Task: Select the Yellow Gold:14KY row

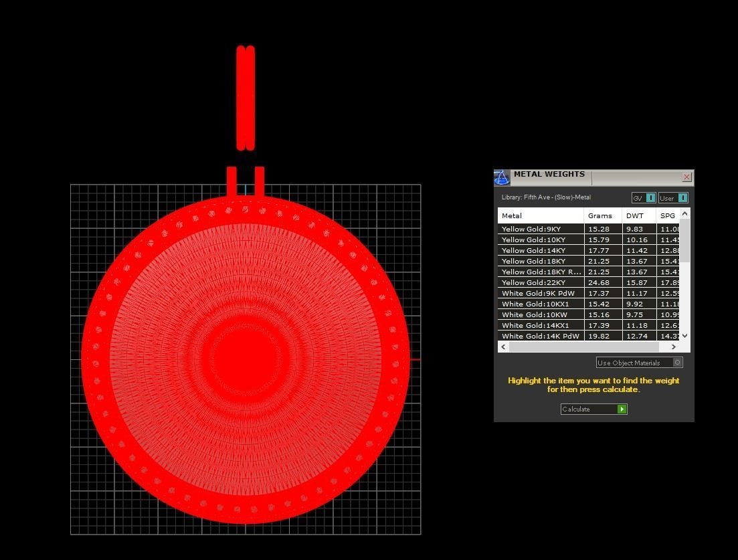Action: click(x=588, y=250)
